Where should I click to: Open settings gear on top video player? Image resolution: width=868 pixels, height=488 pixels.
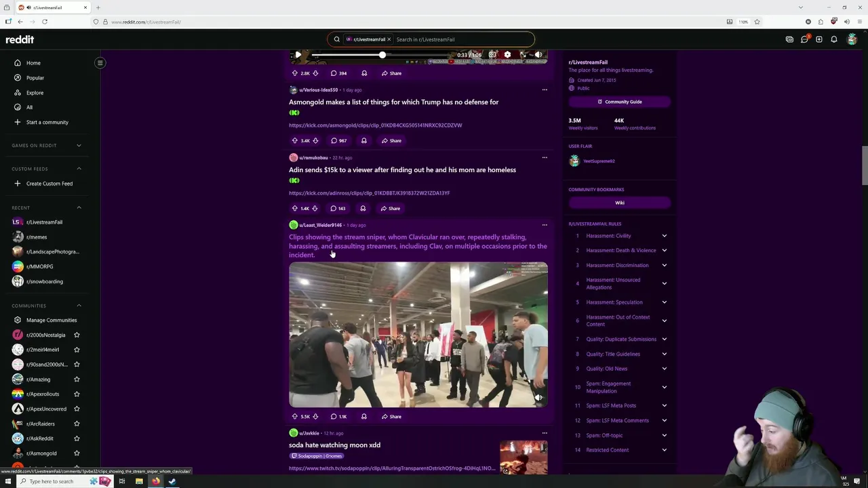(507, 55)
